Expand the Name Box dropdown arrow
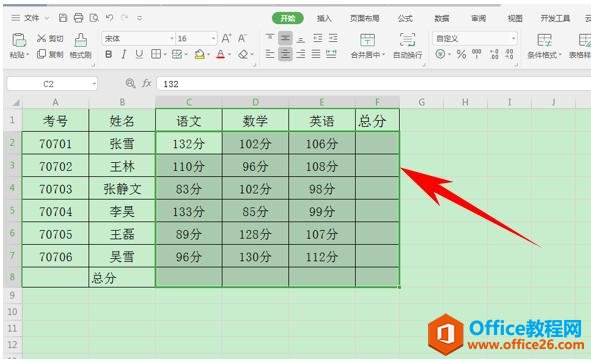The width and height of the screenshot is (591, 362). tap(94, 84)
